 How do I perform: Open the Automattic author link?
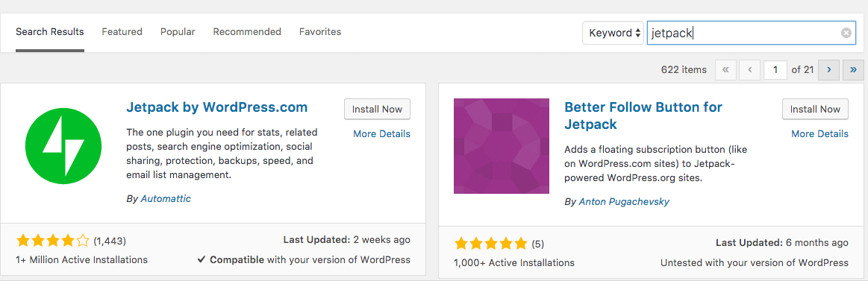pos(166,198)
